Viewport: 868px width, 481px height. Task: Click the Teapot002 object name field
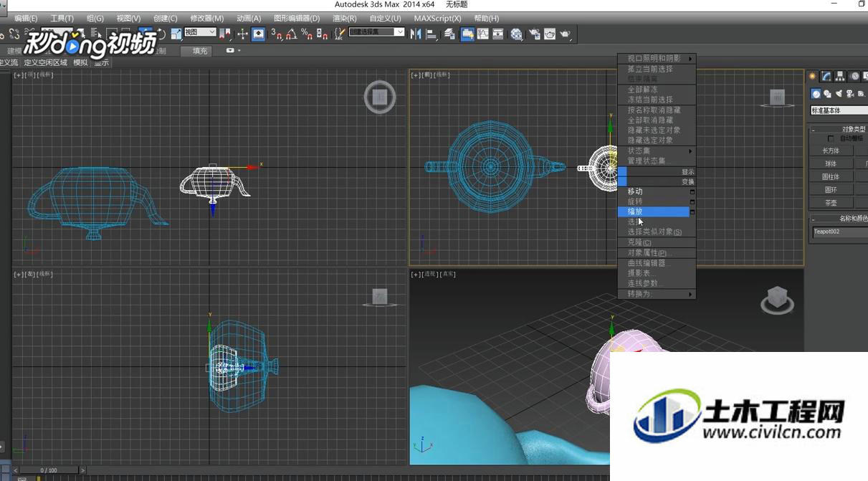[840, 232]
